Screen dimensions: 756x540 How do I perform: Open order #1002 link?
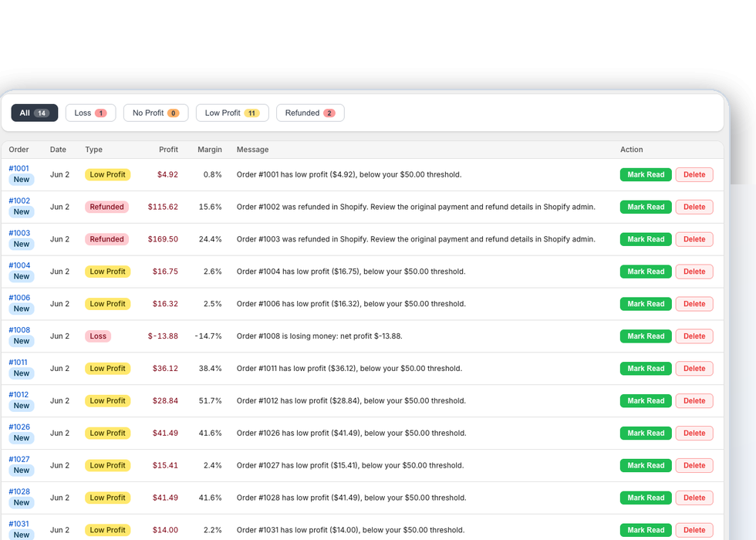(x=19, y=201)
